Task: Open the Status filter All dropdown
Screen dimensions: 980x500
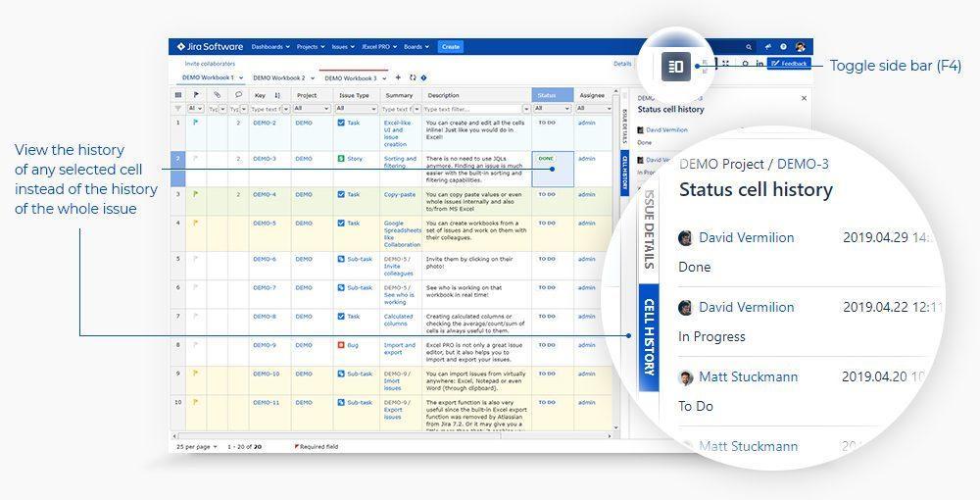Action: pyautogui.click(x=553, y=109)
